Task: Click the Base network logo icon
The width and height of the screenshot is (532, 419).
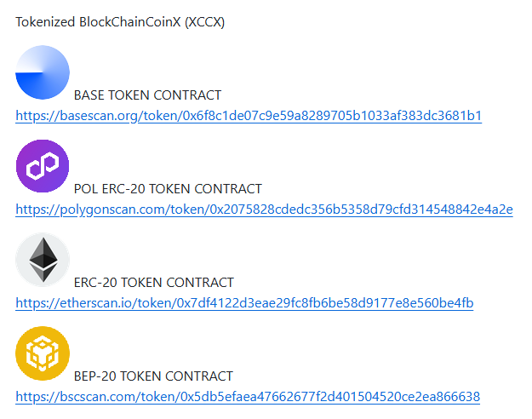Action: pyautogui.click(x=43, y=72)
